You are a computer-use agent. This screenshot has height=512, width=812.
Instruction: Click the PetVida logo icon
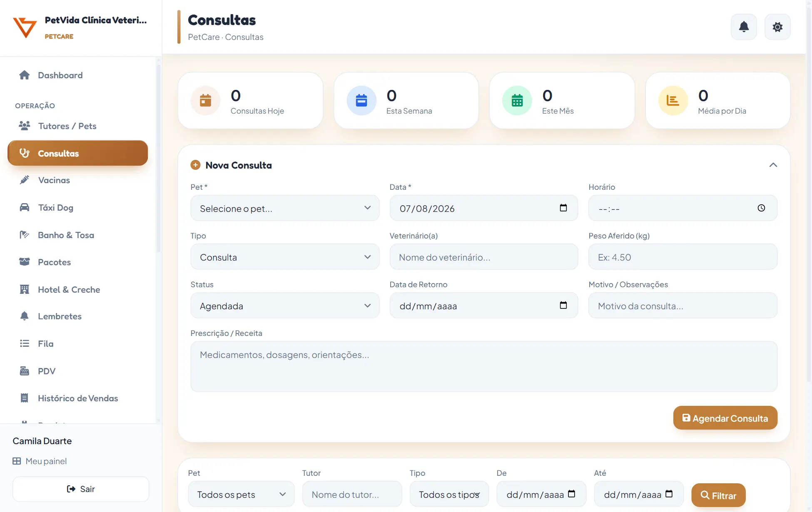(25, 27)
